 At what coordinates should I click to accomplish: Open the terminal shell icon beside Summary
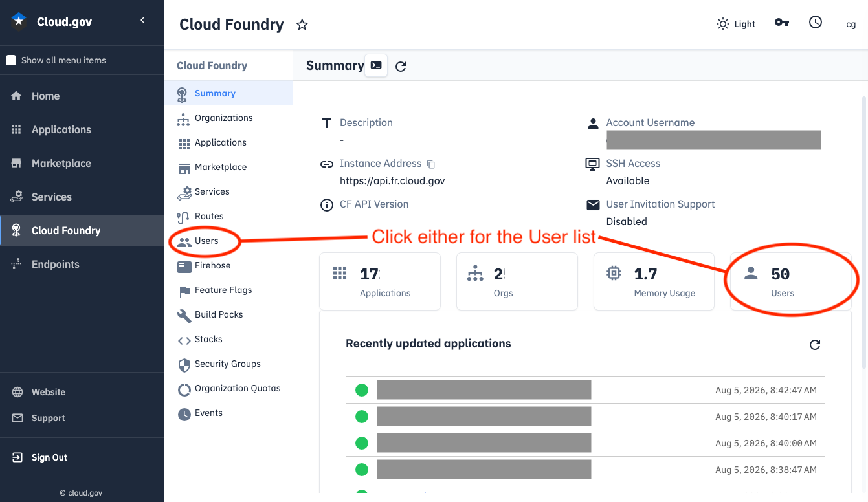click(x=376, y=65)
